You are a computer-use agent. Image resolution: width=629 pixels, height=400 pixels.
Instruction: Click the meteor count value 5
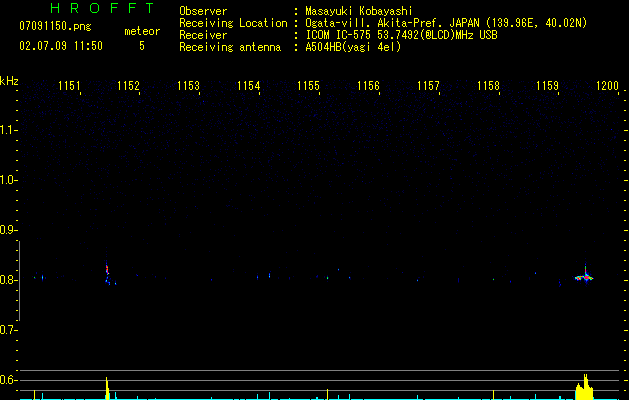point(142,46)
